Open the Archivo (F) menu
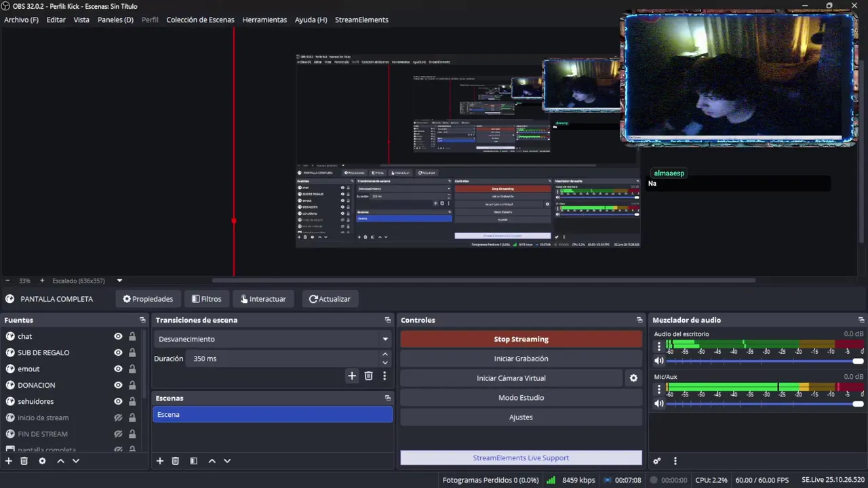Viewport: 868px width, 488px height. pyautogui.click(x=21, y=20)
